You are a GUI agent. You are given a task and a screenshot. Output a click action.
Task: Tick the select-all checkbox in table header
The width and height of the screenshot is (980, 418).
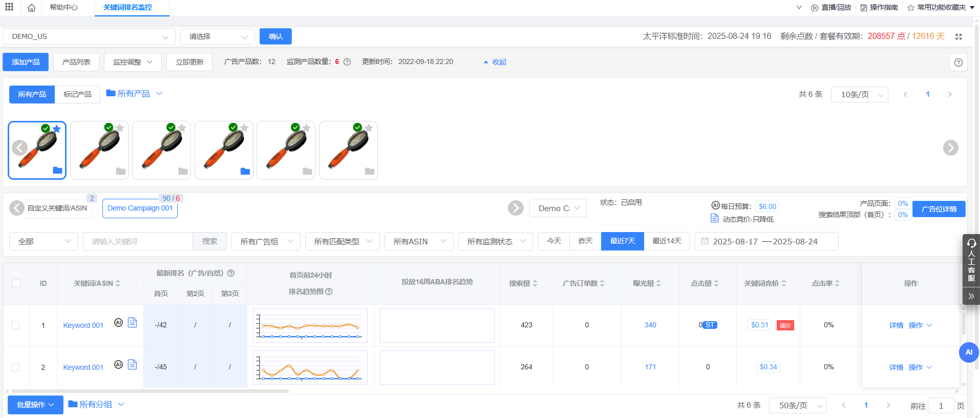[x=16, y=283]
